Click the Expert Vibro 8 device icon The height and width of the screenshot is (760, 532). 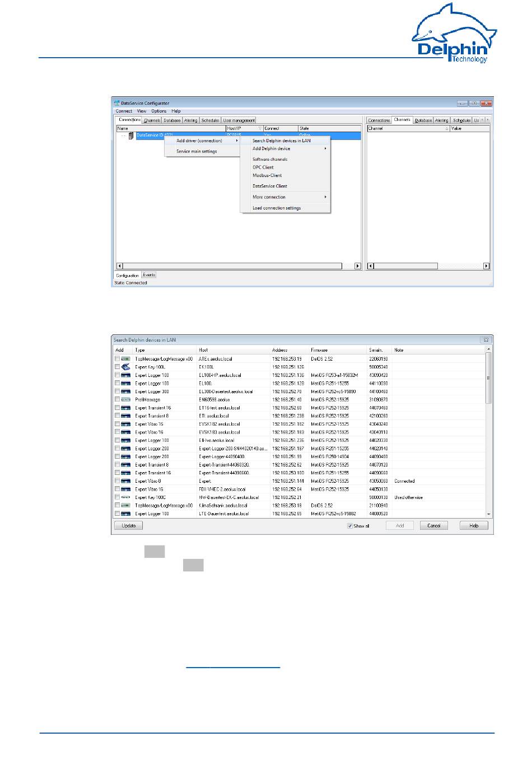pyautogui.click(x=125, y=481)
